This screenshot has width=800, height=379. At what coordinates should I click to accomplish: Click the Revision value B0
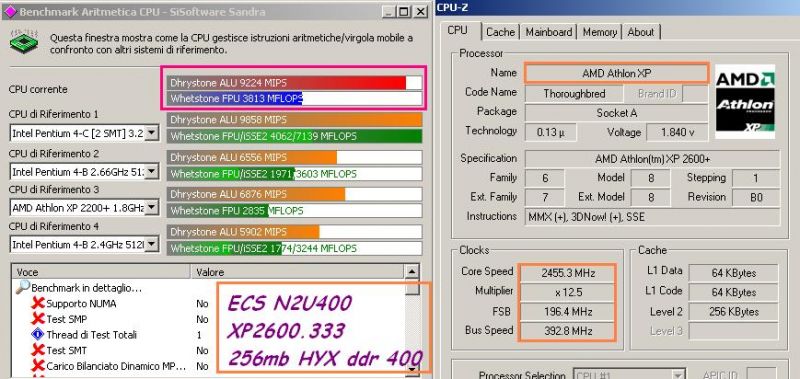click(x=756, y=197)
